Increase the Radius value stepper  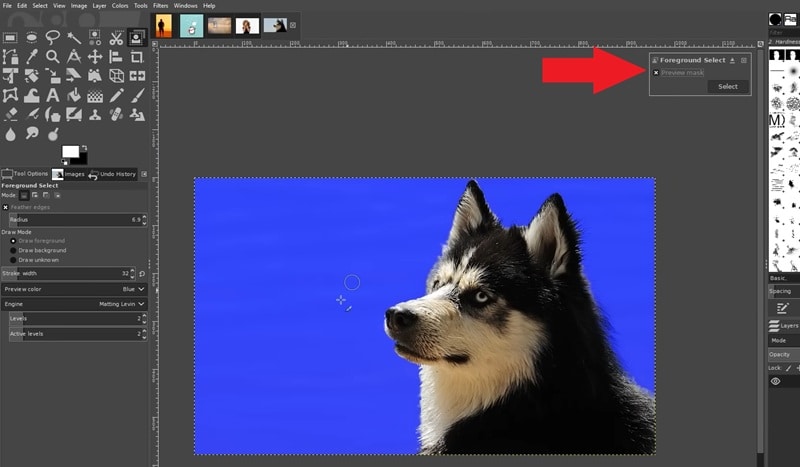[x=144, y=217]
